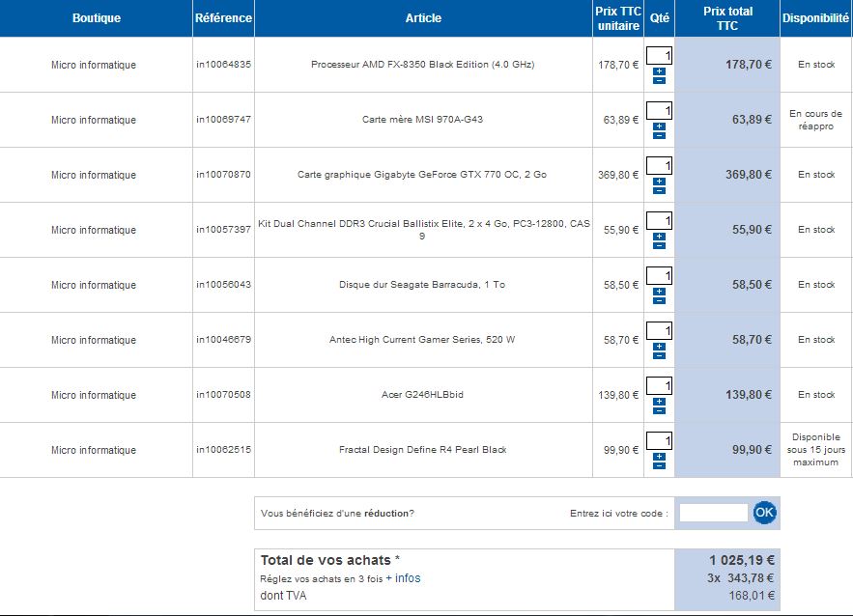Increase Fractal Design Define R4 quantity
853x616 pixels.
tap(659, 456)
